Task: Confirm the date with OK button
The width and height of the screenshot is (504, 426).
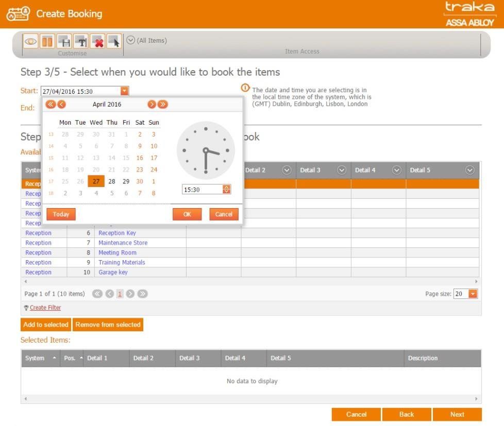Action: (187, 214)
